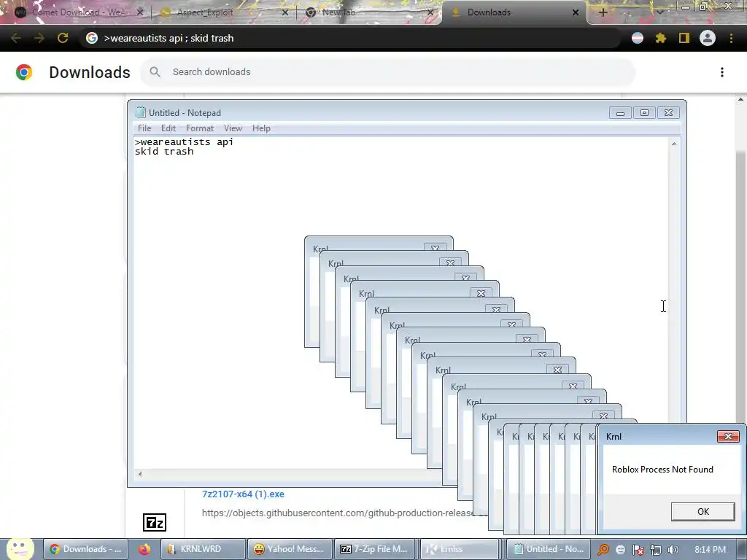747x560 pixels.
Task: Click the gray circle tray icon
Action: pos(620,550)
